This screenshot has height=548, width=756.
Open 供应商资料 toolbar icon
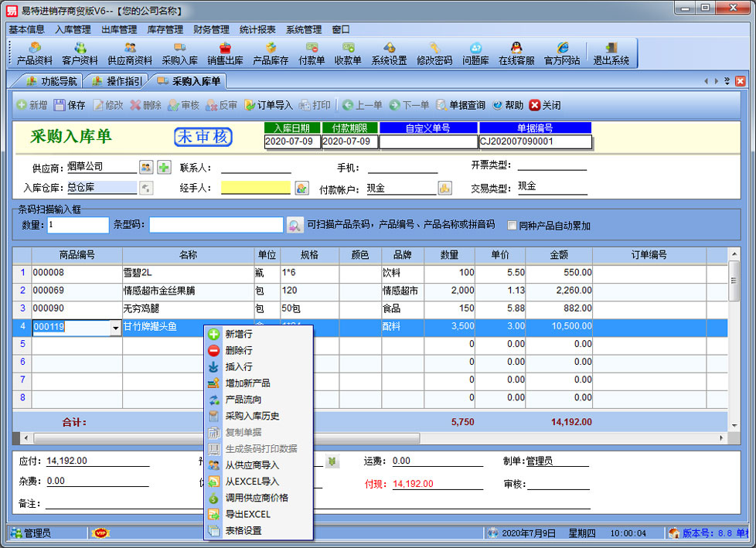130,53
